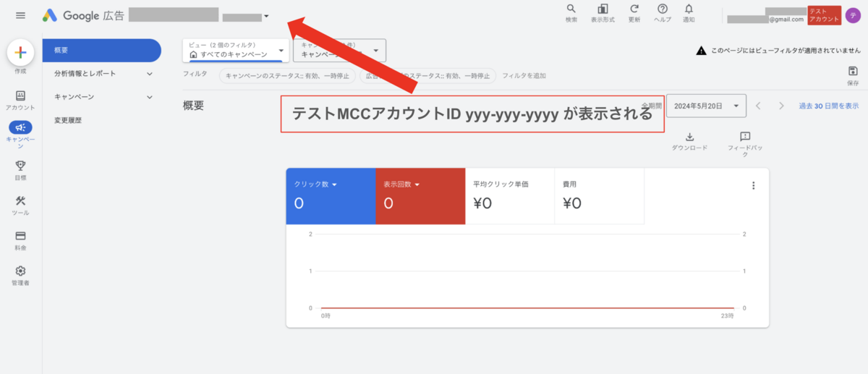
Task: Open the 通知 notifications bell
Action: (x=689, y=14)
